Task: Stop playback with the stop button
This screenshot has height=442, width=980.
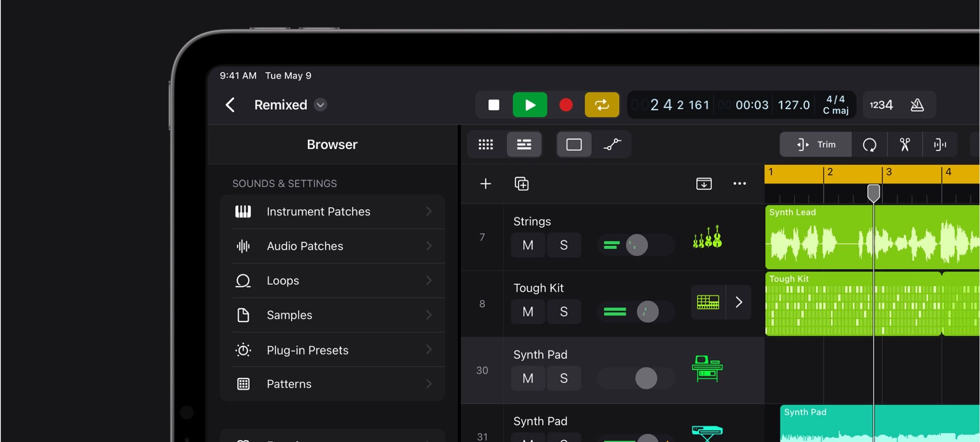Action: [x=494, y=105]
